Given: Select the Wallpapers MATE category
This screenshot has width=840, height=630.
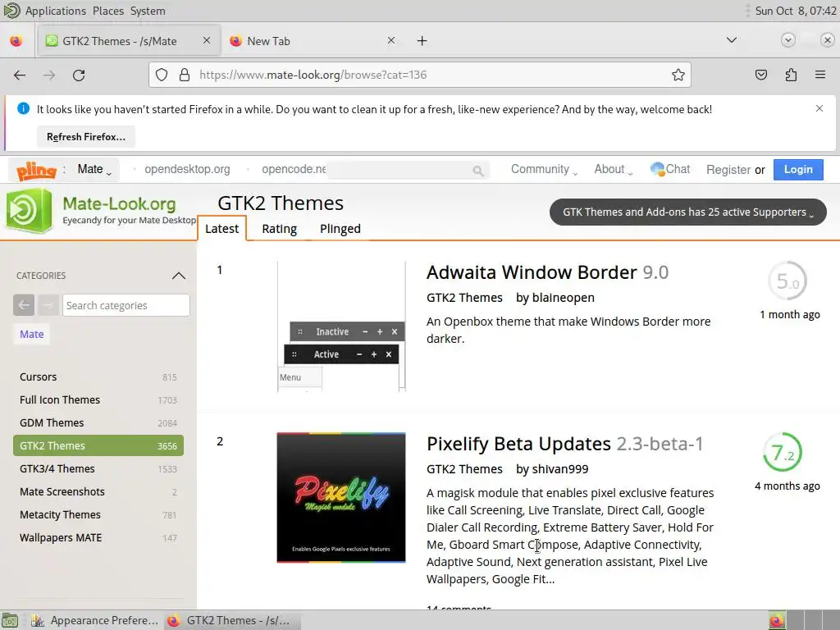Looking at the screenshot, I should click(x=98, y=538).
